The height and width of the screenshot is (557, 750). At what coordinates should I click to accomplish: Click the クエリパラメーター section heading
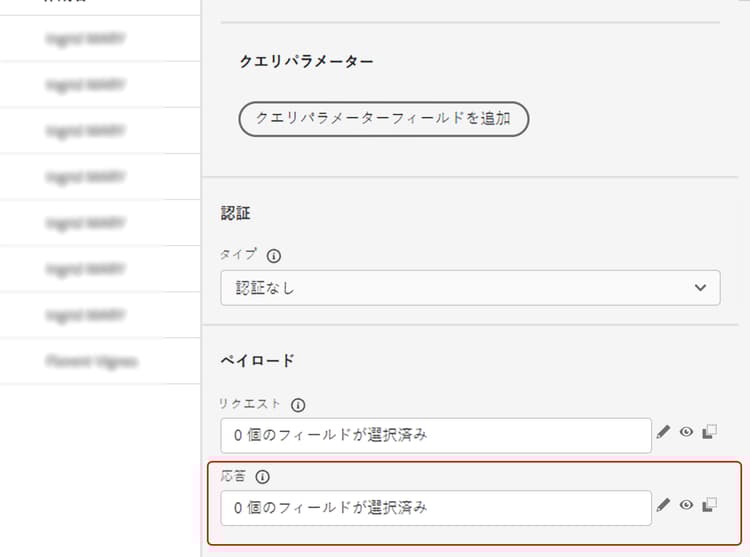point(306,61)
